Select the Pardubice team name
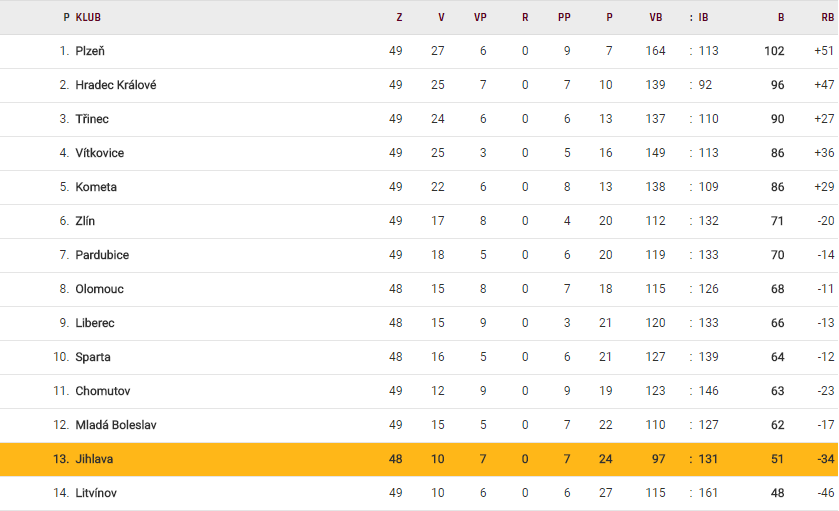The image size is (839, 511). pos(102,255)
